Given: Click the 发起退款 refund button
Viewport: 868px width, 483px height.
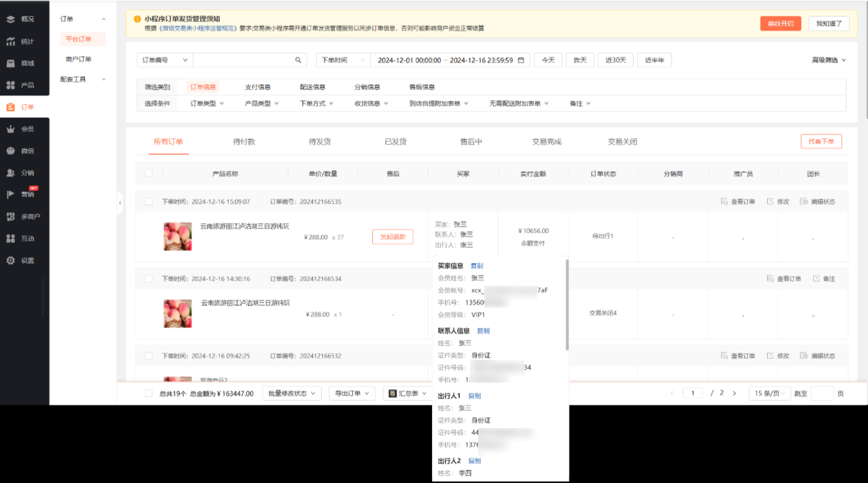Looking at the screenshot, I should point(392,237).
